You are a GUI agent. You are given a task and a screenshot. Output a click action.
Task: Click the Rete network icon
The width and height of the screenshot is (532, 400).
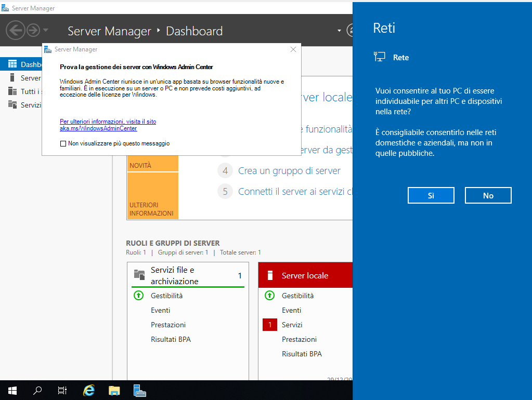[379, 57]
